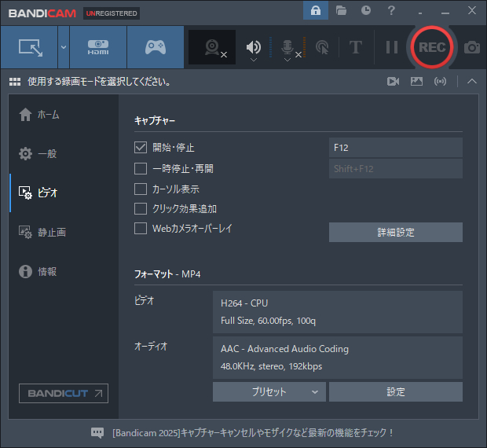Enable the 一時停止･再開 checkbox

click(x=141, y=169)
